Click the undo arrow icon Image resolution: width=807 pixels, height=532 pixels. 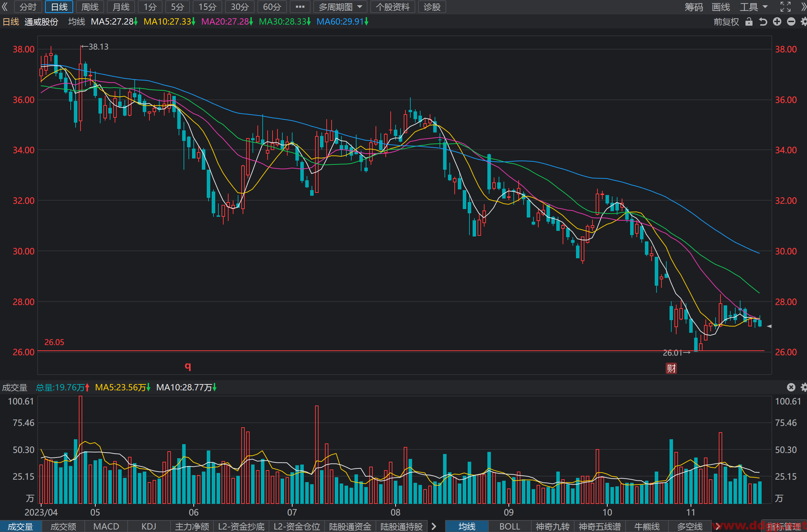763,22
